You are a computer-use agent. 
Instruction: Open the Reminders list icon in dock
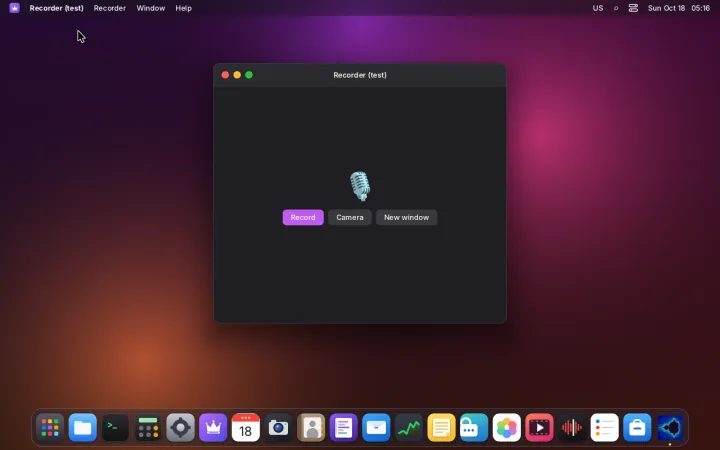pyautogui.click(x=604, y=428)
